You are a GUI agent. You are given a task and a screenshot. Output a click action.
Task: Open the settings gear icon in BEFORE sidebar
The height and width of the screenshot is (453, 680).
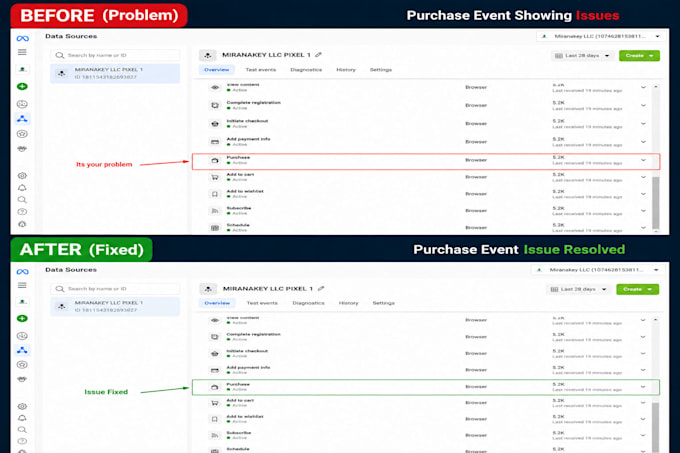pyautogui.click(x=22, y=176)
